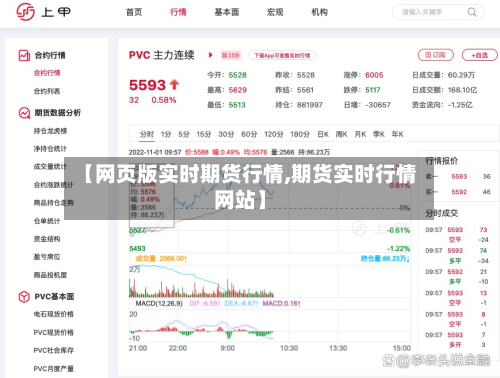Select 合约列表 sidebar link
Viewport: 500px width, 378px height.
[x=47, y=91]
